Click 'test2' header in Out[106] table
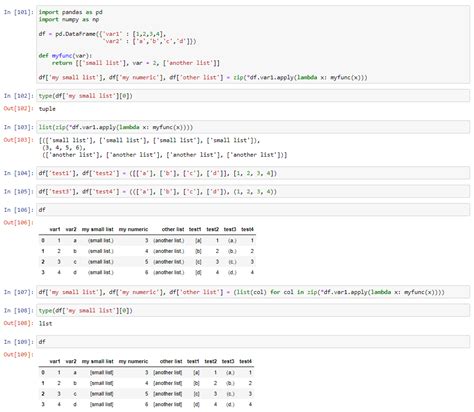Image resolution: width=474 pixels, height=412 pixels. 213,229
